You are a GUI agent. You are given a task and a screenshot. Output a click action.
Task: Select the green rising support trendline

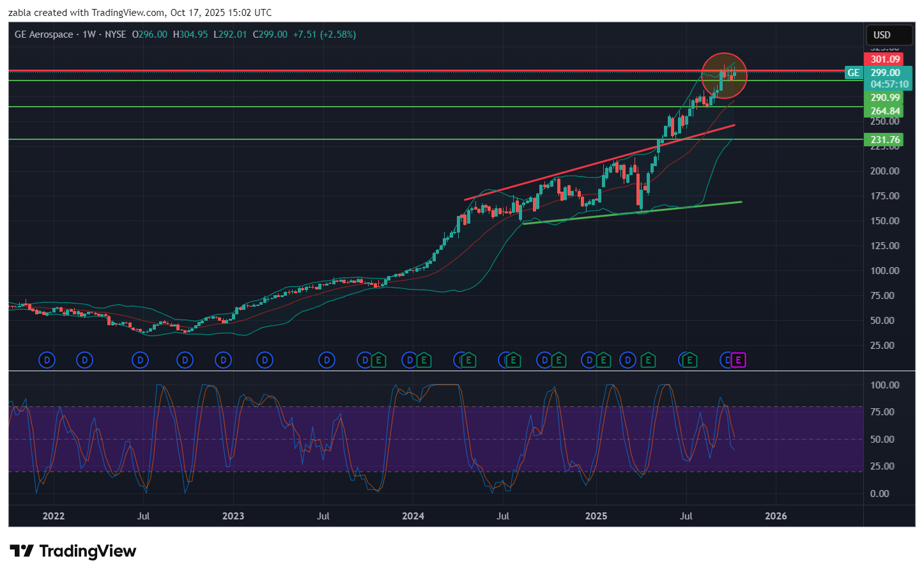coord(633,213)
